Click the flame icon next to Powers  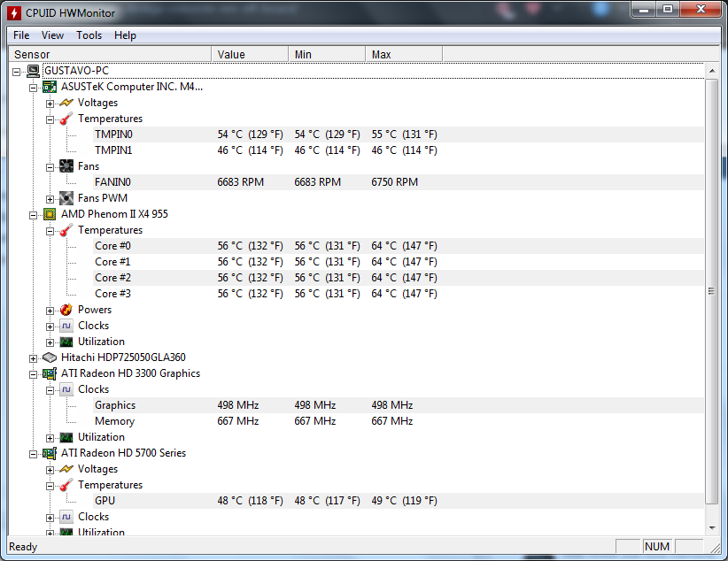(x=66, y=310)
